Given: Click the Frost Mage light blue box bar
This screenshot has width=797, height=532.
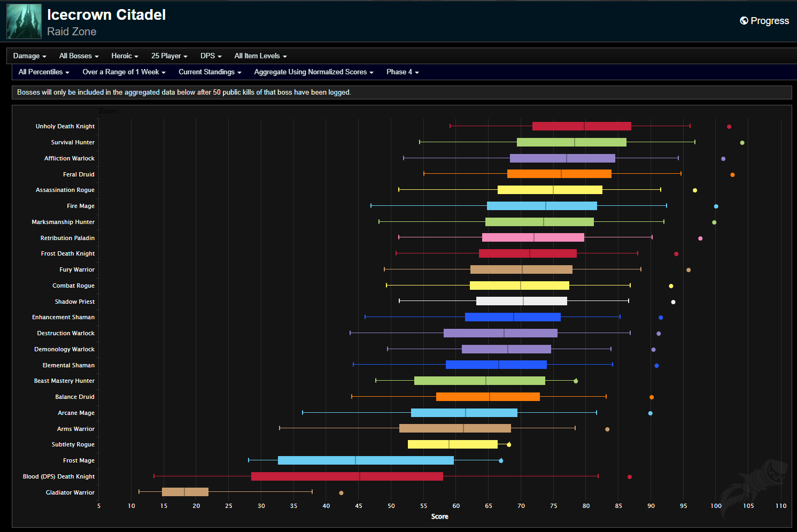Looking at the screenshot, I should point(366,460).
